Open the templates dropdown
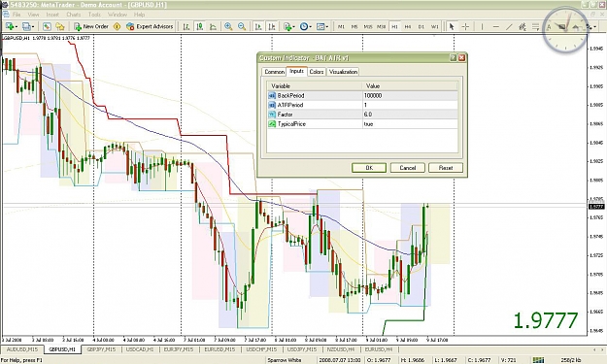 [x=322, y=26]
